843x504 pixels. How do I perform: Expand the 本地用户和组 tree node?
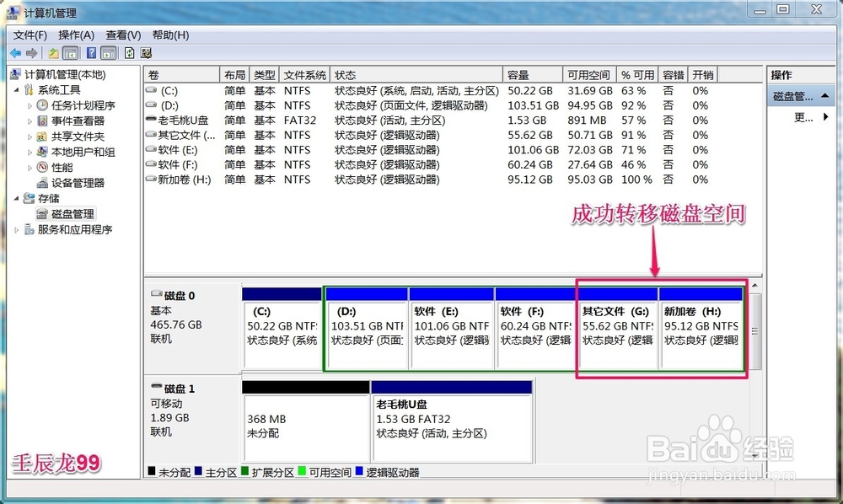click(30, 153)
